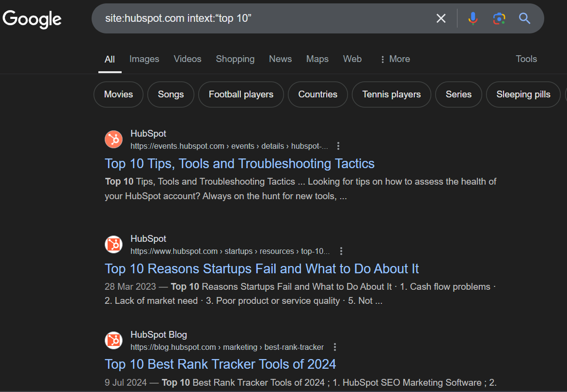Image resolution: width=567 pixels, height=392 pixels.
Task: Click HubSpot Blog favicon
Action: (113, 340)
